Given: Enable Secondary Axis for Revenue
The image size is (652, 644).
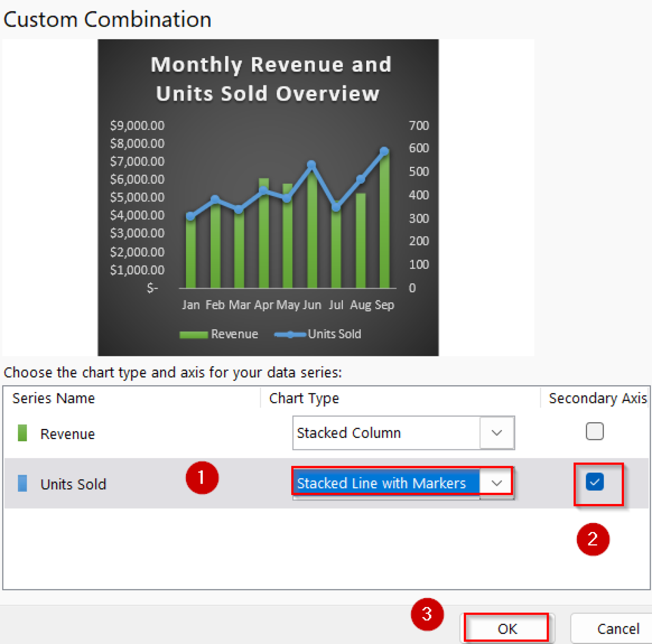Looking at the screenshot, I should 594,431.
